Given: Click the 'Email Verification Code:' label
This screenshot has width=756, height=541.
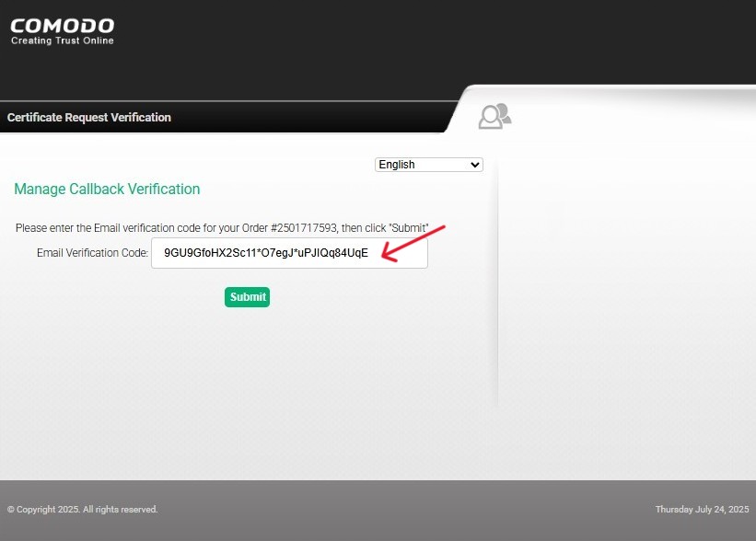Looking at the screenshot, I should pyautogui.click(x=93, y=253).
